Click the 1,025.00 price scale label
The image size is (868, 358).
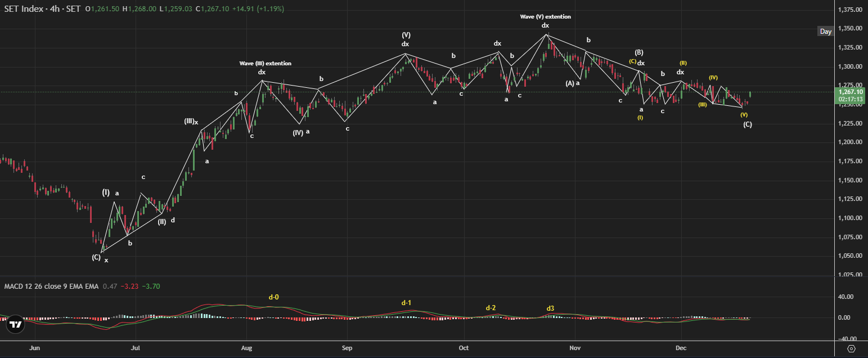click(850, 275)
